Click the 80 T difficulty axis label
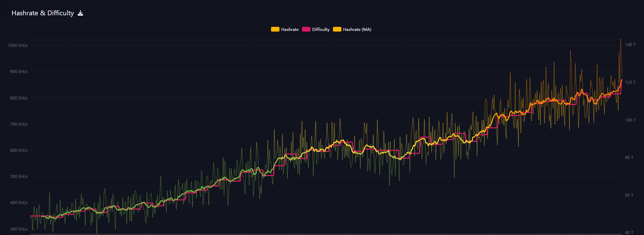This screenshot has width=644, height=235. coord(629,158)
